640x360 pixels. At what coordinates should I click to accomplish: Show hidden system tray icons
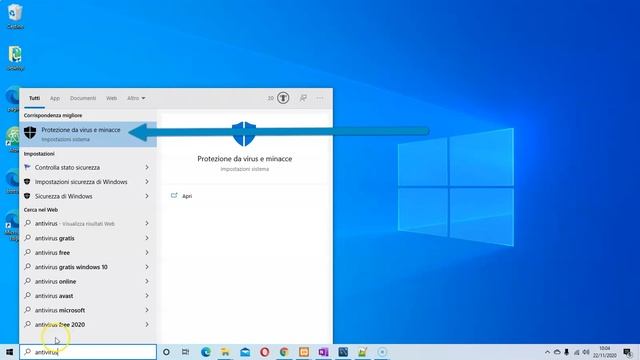(x=547, y=352)
